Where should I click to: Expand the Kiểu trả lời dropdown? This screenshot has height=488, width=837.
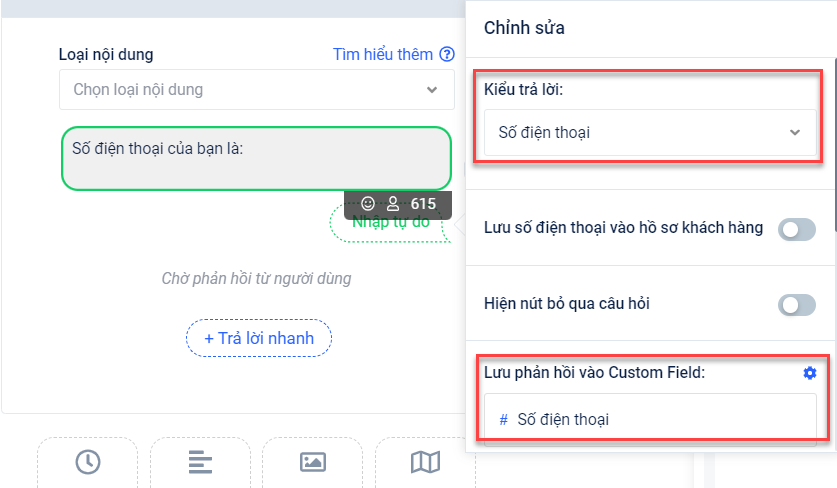click(649, 132)
